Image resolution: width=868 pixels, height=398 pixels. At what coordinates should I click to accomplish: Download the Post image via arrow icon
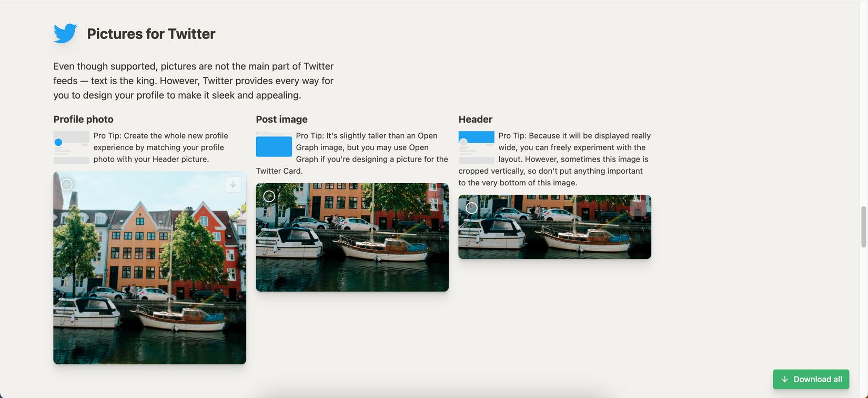click(436, 196)
